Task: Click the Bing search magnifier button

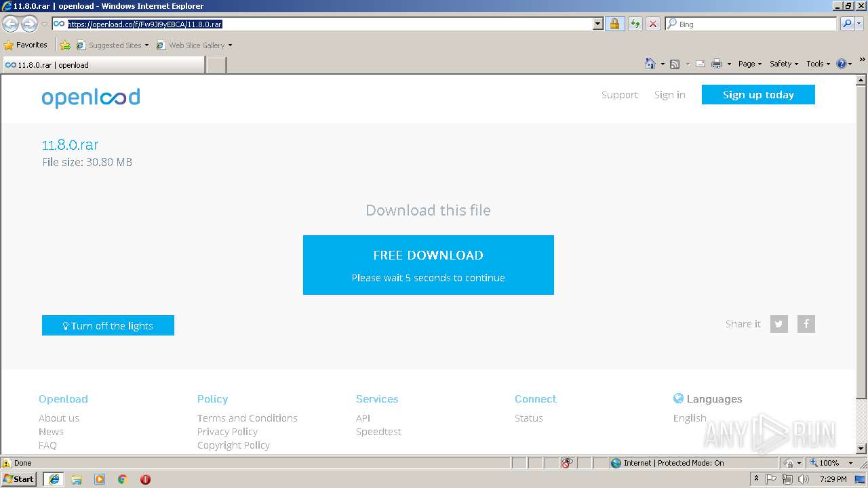Action: pos(846,24)
